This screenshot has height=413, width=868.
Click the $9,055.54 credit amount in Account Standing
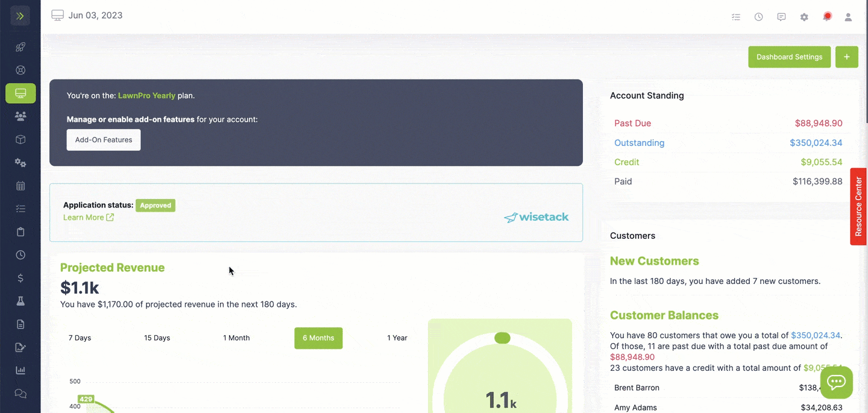click(822, 162)
